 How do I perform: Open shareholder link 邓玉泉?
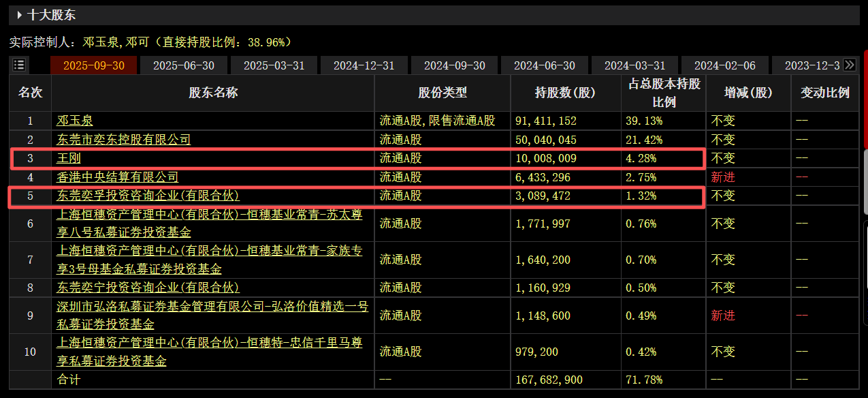tap(75, 121)
